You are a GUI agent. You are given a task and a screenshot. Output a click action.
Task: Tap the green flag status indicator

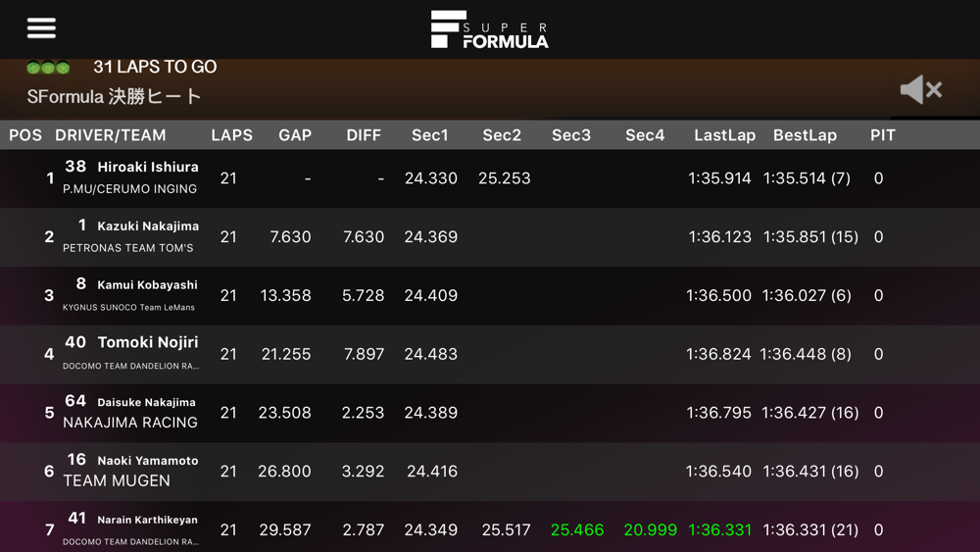coord(48,68)
